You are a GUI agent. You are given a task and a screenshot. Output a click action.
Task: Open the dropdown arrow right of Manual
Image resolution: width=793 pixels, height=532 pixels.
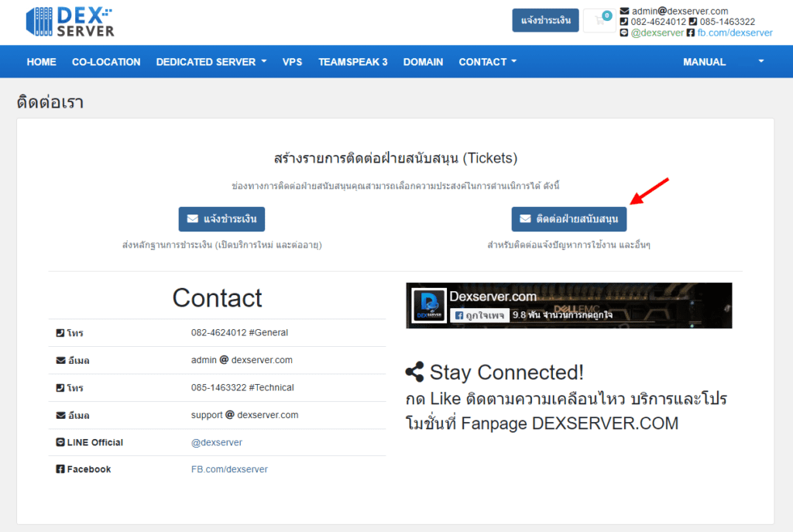761,61
